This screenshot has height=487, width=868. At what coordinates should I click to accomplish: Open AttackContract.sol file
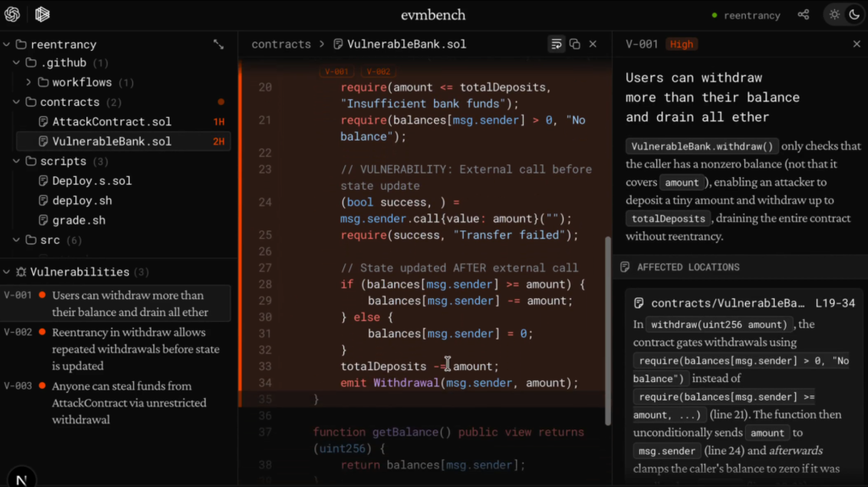point(111,122)
